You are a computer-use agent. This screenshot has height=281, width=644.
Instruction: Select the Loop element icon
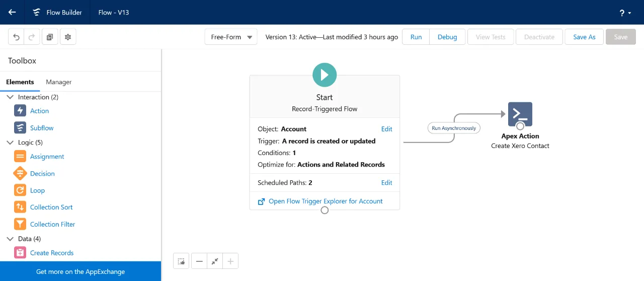click(x=20, y=190)
